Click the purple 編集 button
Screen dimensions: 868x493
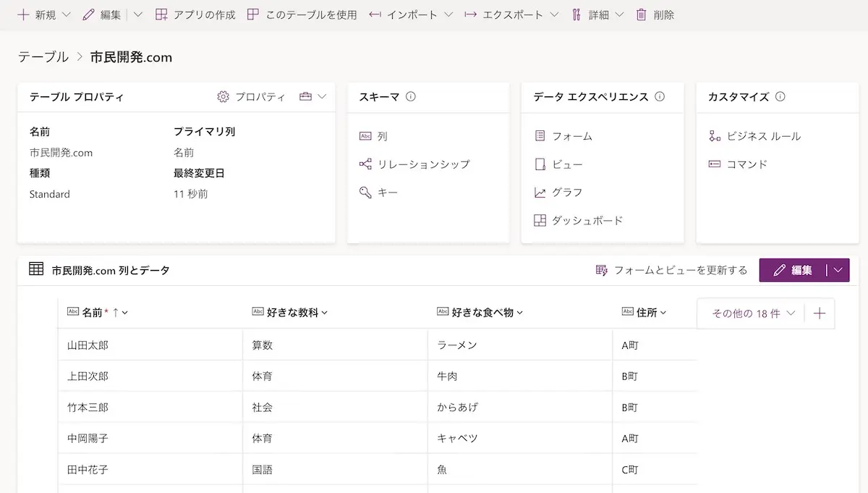pos(793,270)
